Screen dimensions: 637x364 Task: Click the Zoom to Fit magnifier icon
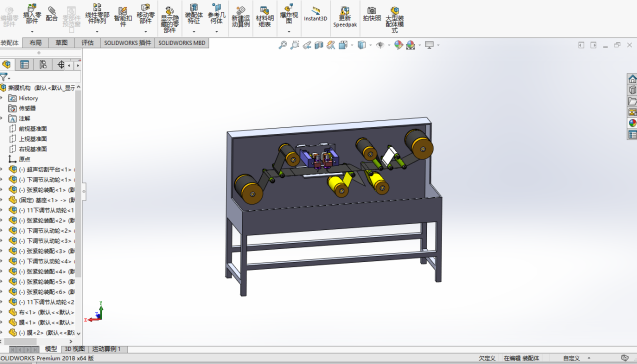(x=282, y=45)
